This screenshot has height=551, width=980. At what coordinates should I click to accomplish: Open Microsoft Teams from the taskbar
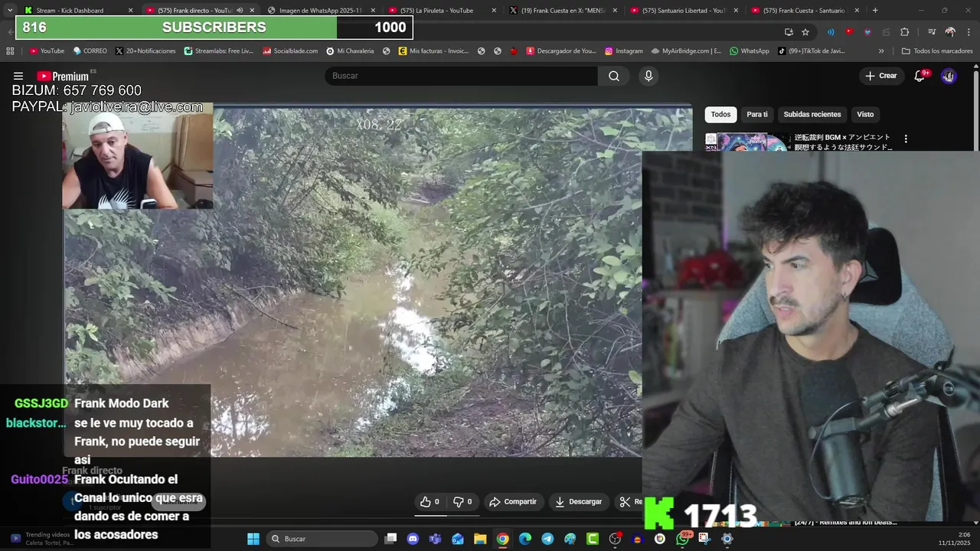tap(436, 539)
